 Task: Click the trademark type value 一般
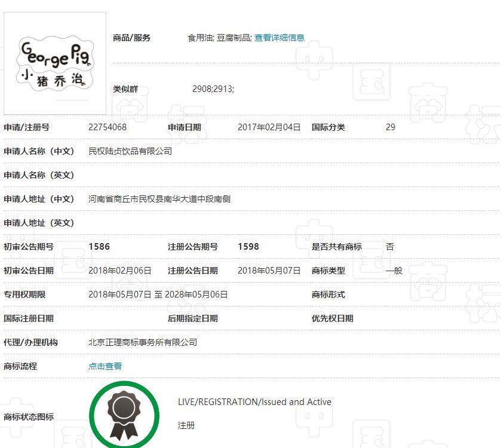tap(394, 271)
